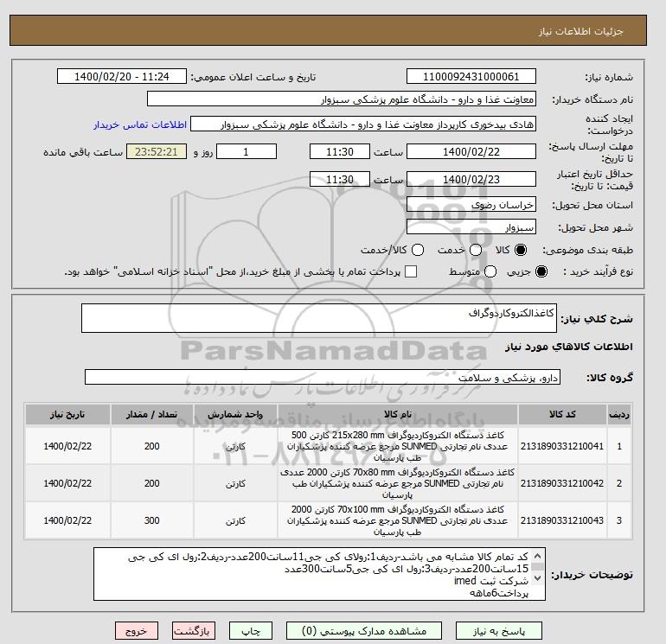The width and height of the screenshot is (666, 644).
Task: Click quantity 300 in row 3
Action: pyautogui.click(x=151, y=520)
